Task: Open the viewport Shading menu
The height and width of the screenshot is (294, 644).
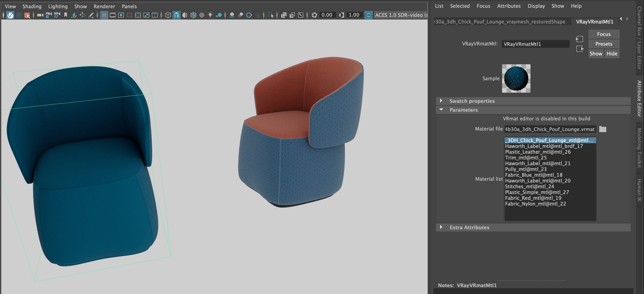Action: click(x=32, y=6)
